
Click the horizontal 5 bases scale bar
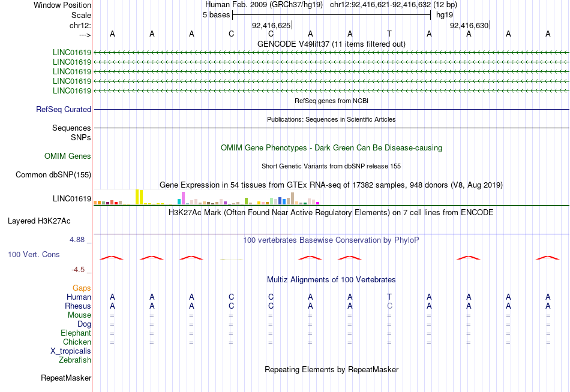click(332, 15)
